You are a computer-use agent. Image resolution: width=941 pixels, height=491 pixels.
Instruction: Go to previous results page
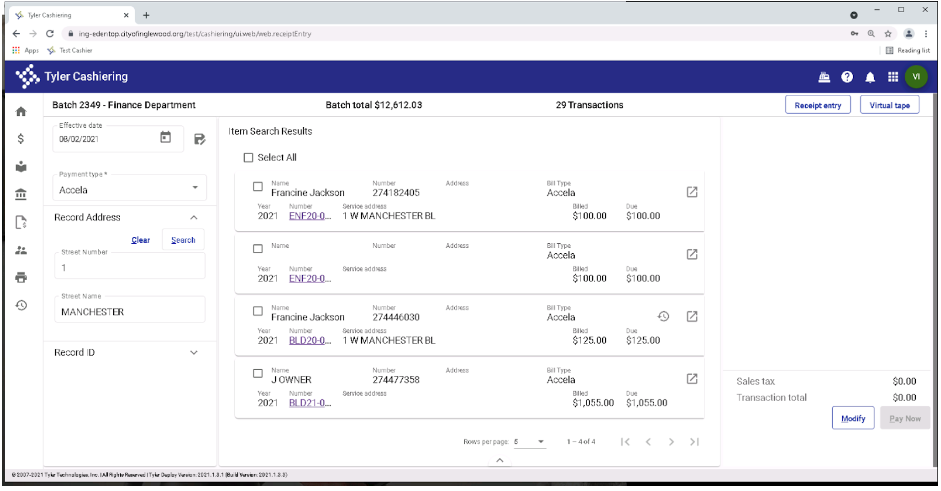(x=648, y=442)
